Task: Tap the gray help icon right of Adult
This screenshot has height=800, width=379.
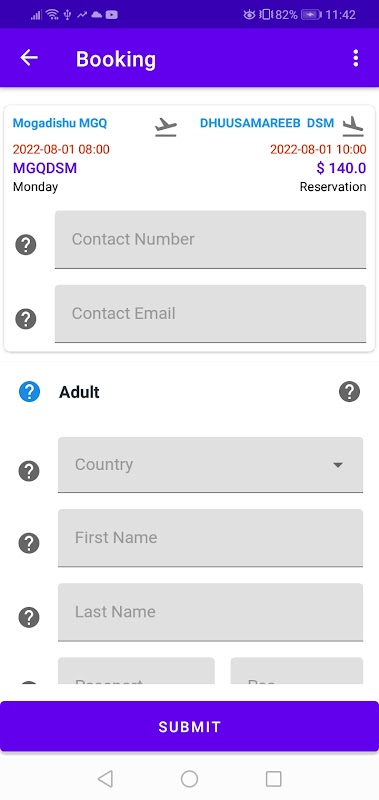Action: point(349,392)
